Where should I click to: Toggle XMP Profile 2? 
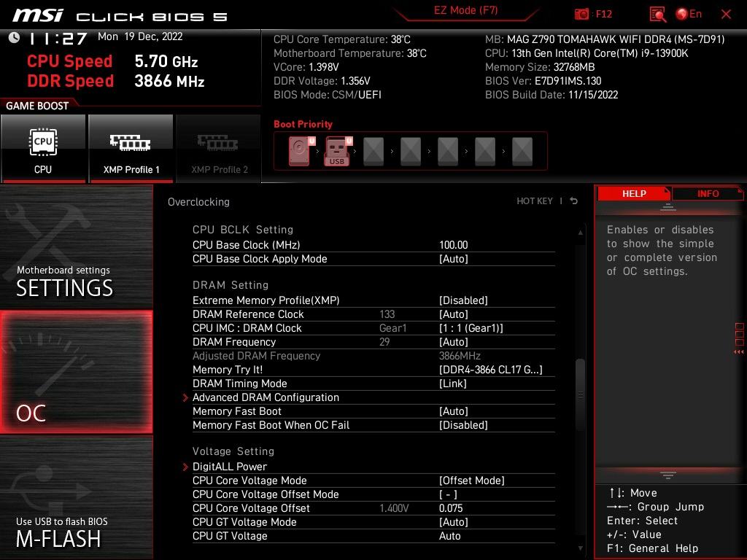click(x=219, y=148)
